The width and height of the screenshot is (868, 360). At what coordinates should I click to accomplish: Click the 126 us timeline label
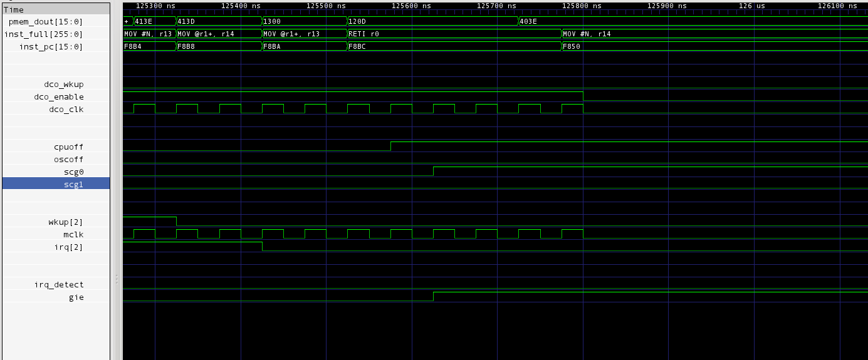(x=751, y=6)
